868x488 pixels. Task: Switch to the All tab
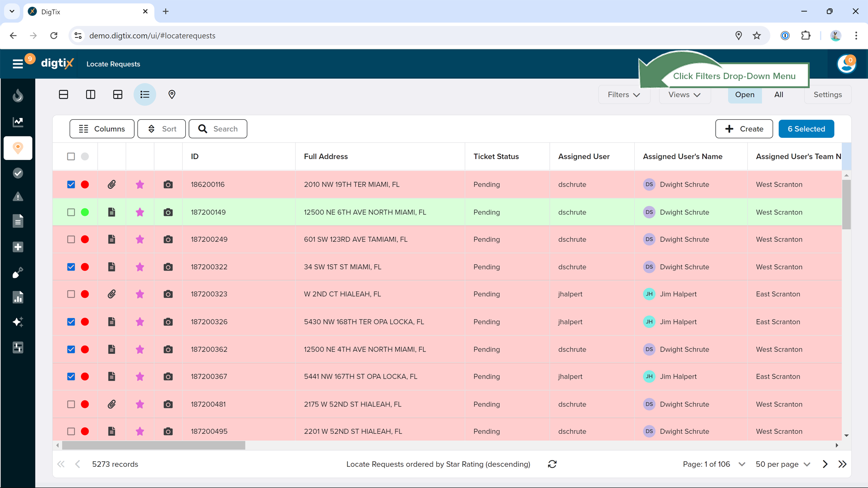coord(778,94)
